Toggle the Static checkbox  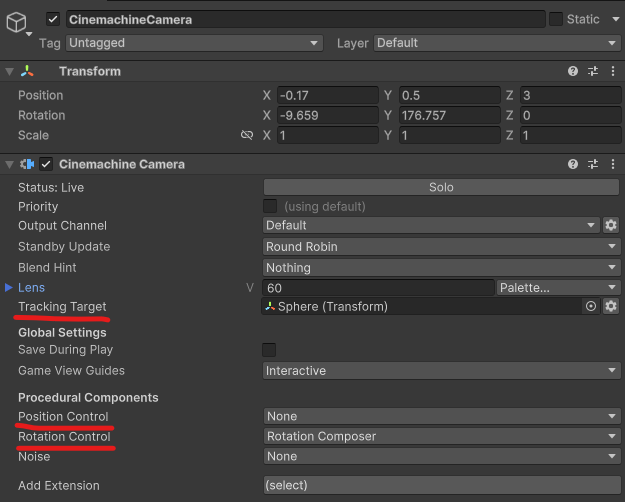point(556,19)
